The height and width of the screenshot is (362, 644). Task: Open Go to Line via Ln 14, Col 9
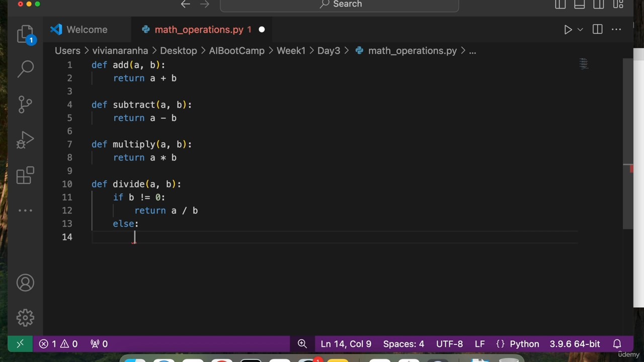(346, 344)
